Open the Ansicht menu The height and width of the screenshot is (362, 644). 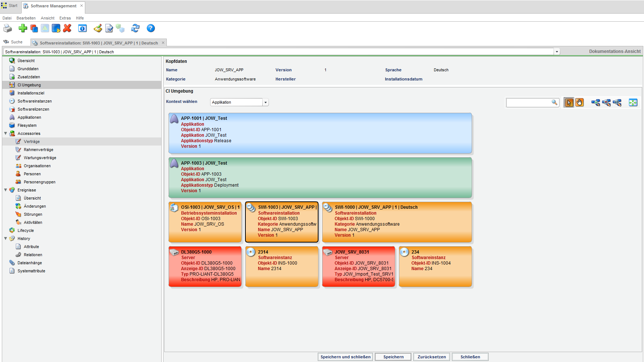tap(48, 18)
